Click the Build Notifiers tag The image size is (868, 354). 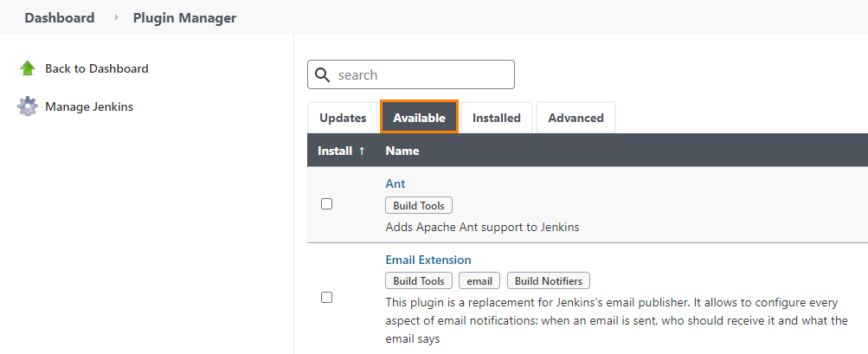click(549, 281)
